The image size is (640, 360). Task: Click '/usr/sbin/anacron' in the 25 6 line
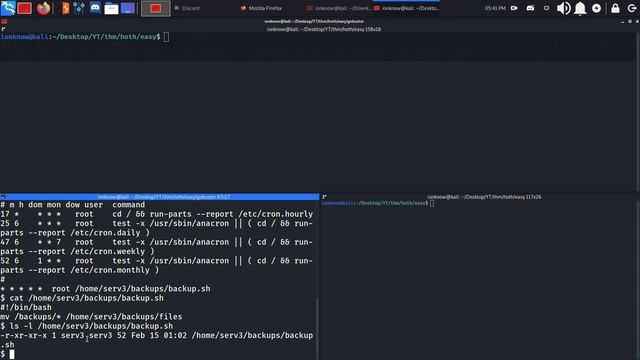[189, 224]
